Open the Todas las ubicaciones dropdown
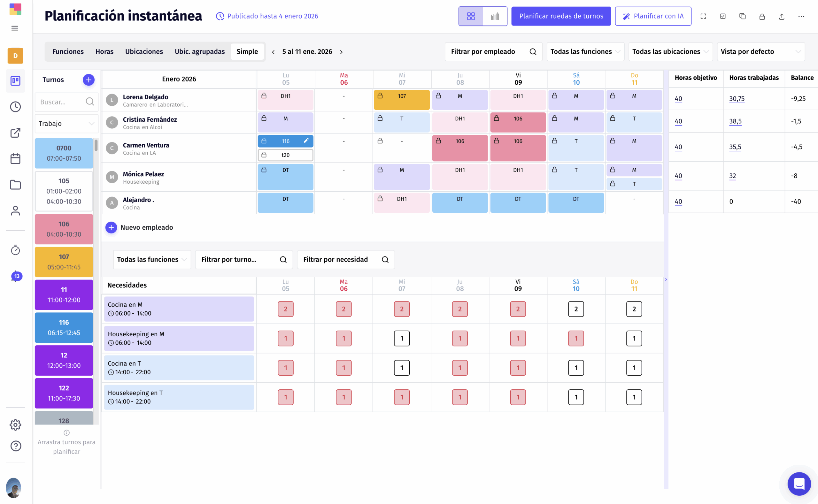Image resolution: width=818 pixels, height=504 pixels. point(670,52)
